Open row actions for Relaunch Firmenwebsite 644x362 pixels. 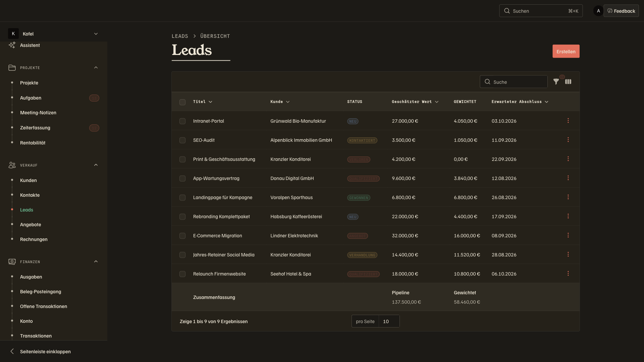(568, 274)
